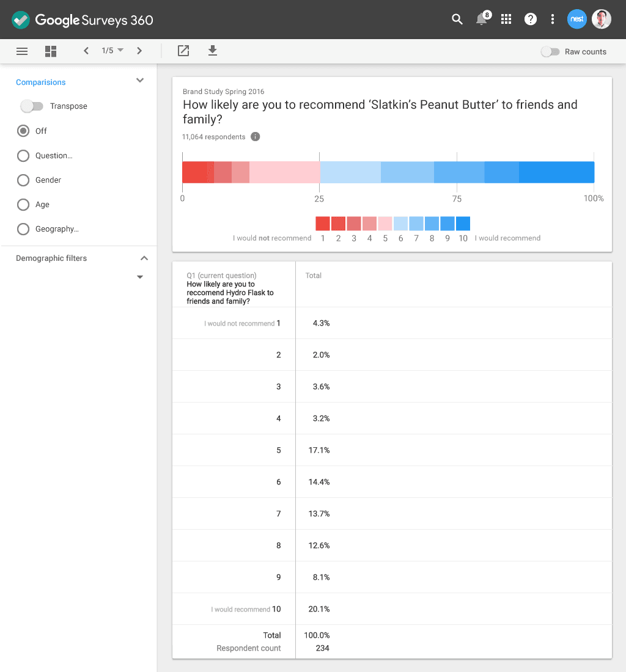Open Google apps launcher grid
The image size is (626, 672).
[x=506, y=19]
